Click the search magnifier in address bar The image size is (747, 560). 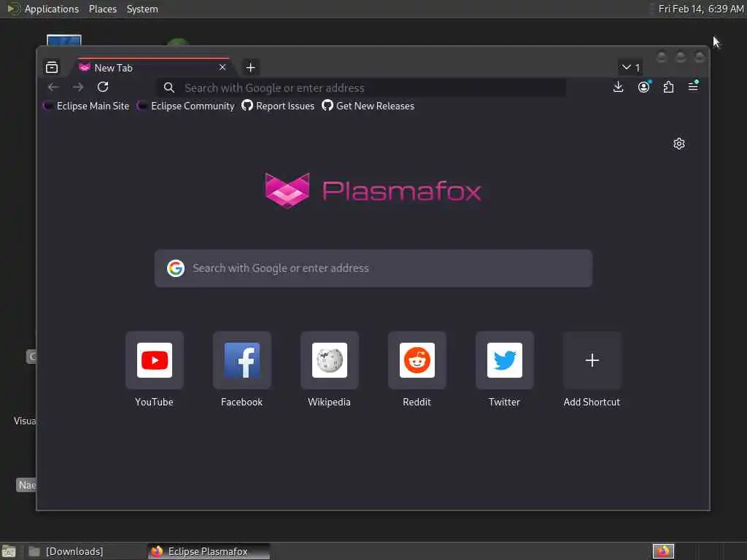click(x=169, y=87)
